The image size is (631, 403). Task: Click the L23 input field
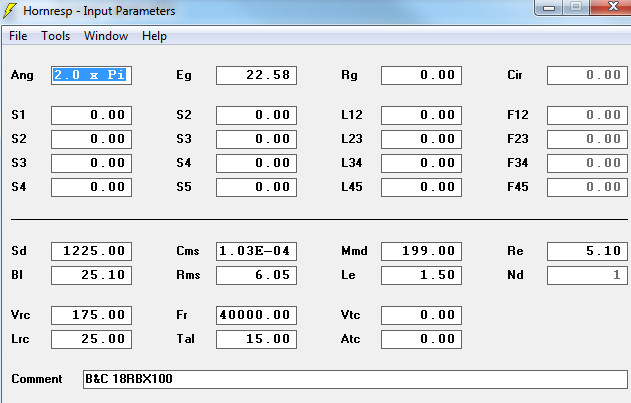(421, 139)
